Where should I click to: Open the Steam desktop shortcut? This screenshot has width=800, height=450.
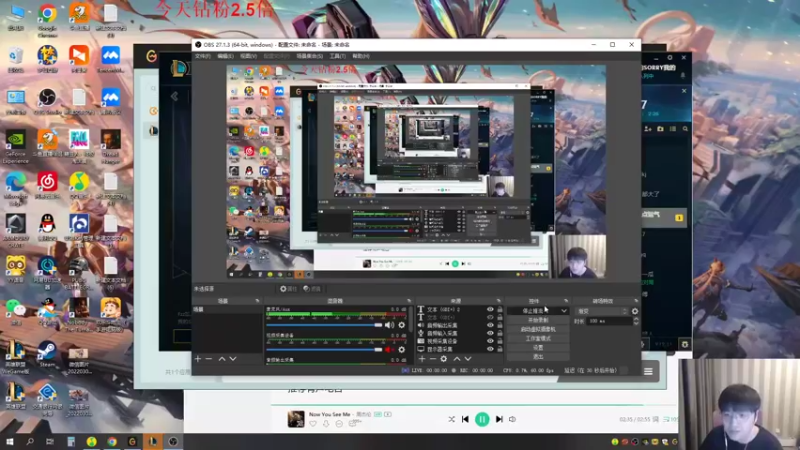47,354
